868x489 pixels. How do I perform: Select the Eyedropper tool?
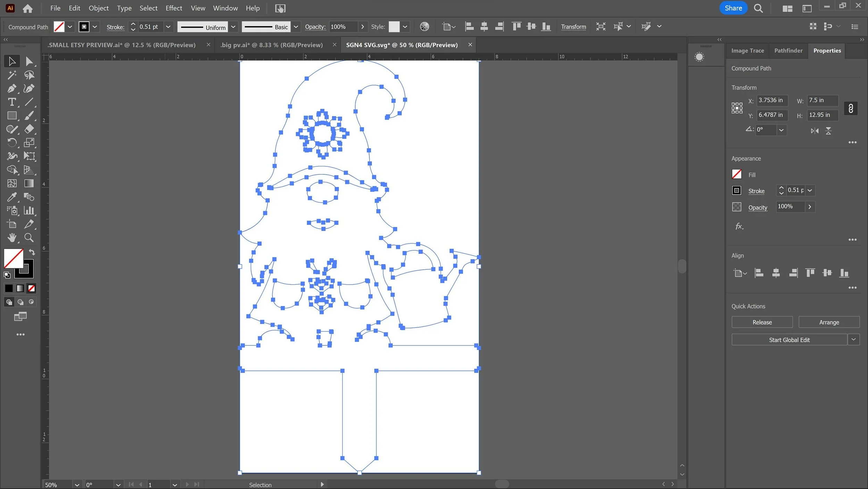click(11, 197)
